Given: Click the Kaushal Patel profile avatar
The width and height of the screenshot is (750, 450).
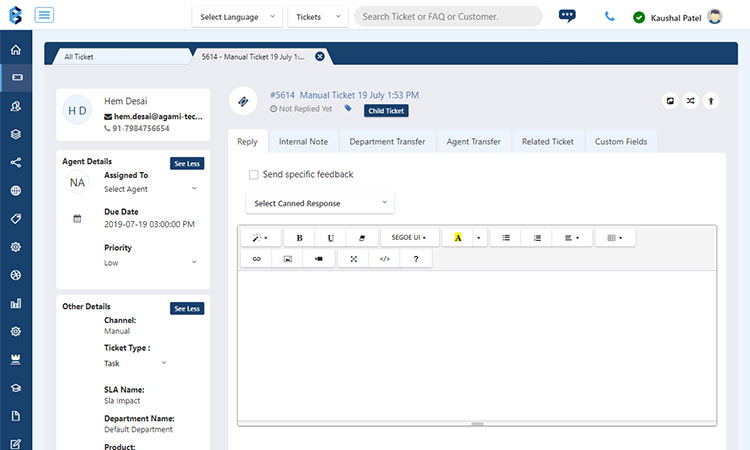Looking at the screenshot, I should pyautogui.click(x=715, y=17).
